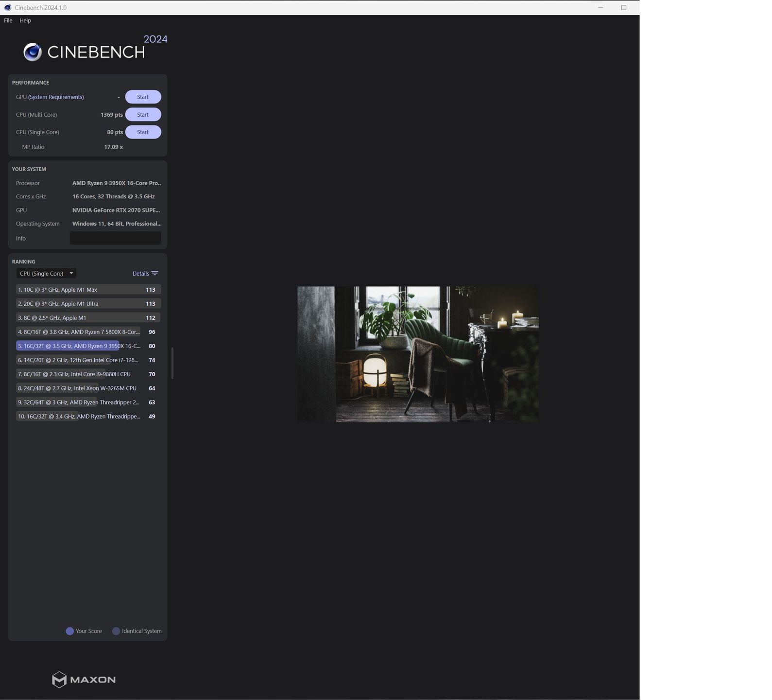Viewport: 772px width, 700px height.
Task: Select the Ryzen 7 5800X ranking row
Action: click(88, 332)
